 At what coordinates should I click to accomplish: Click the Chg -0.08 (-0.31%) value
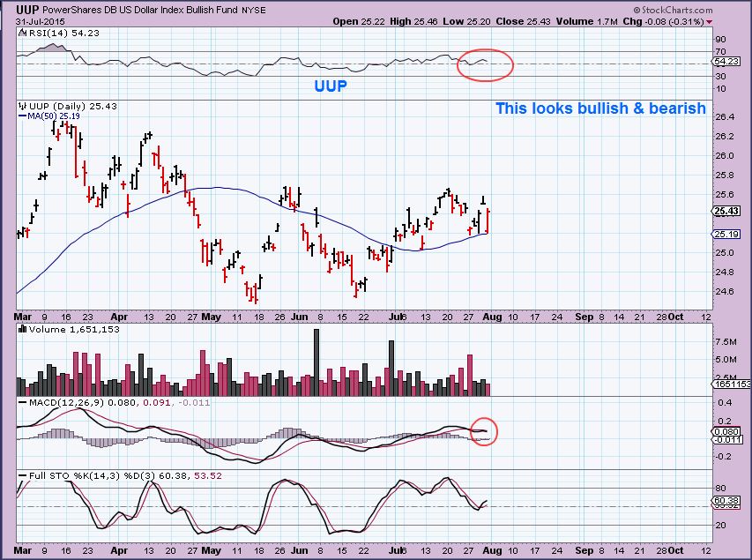click(x=663, y=21)
